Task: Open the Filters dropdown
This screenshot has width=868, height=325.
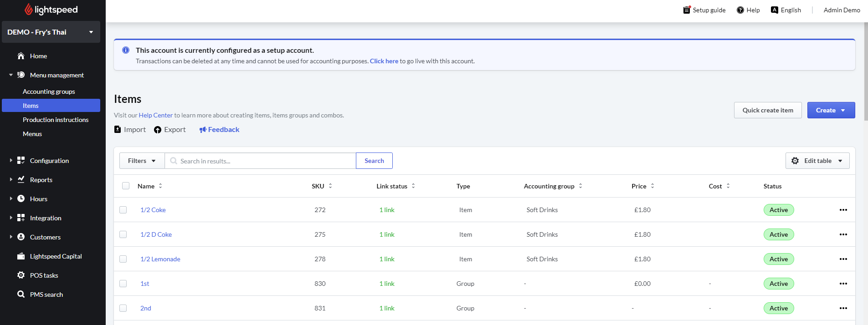Action: (142, 161)
